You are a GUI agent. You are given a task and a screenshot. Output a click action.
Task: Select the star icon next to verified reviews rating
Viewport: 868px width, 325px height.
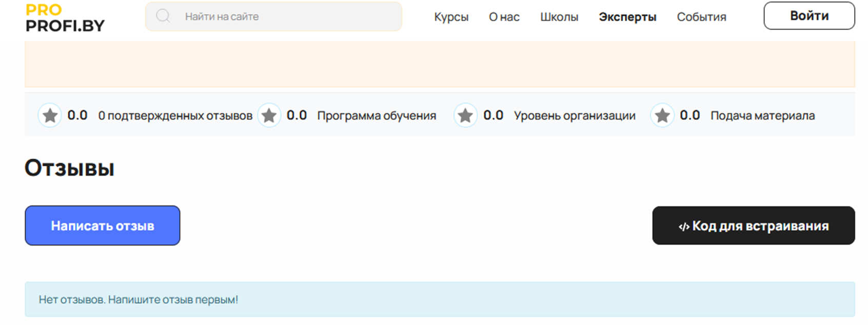click(x=49, y=115)
